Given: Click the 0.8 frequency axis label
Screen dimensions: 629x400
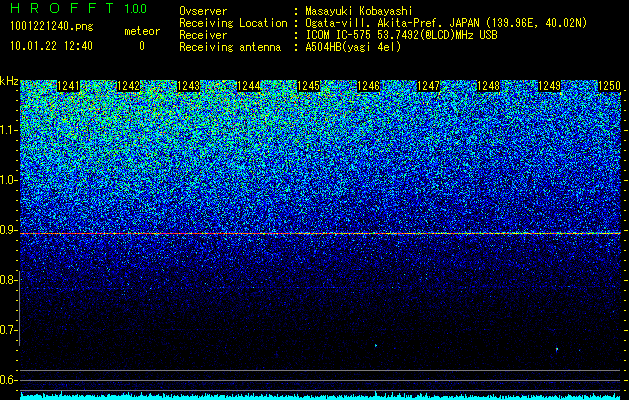Looking at the screenshot, I should click(8, 280).
